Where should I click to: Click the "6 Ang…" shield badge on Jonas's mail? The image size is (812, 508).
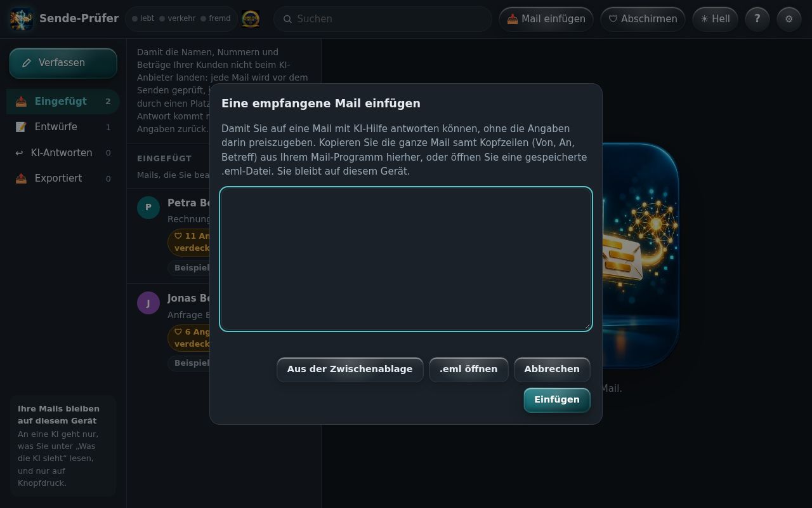189,338
